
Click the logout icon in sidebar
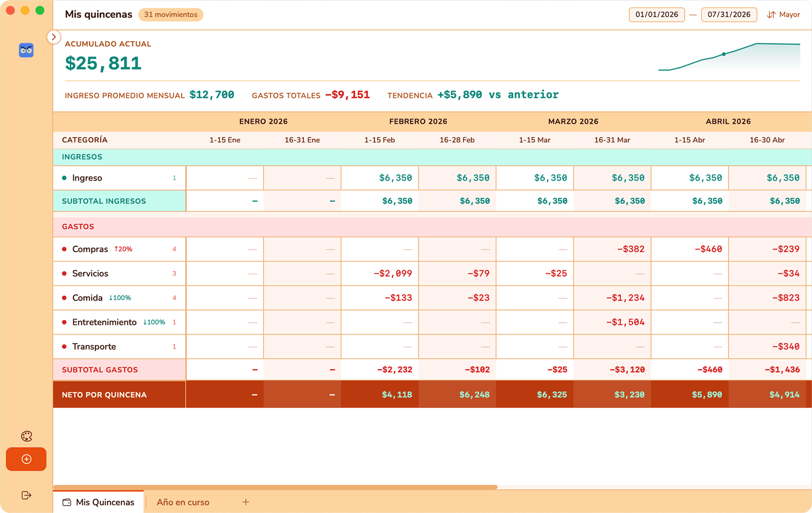point(27,495)
